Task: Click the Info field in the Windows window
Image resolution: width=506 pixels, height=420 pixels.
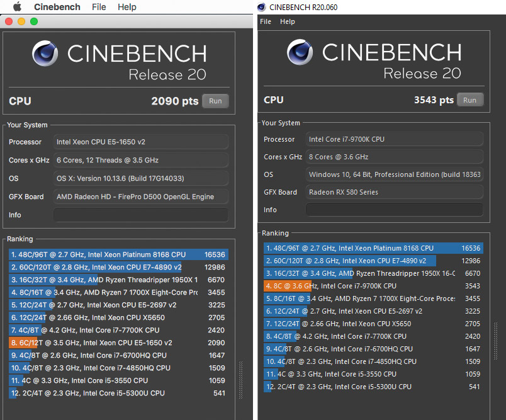Action: tap(395, 210)
